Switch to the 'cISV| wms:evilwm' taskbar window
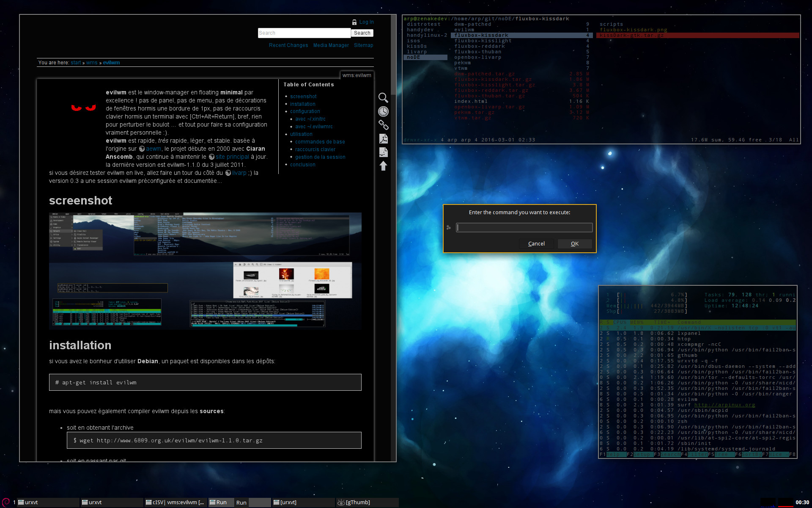The width and height of the screenshot is (812, 508). (x=175, y=502)
